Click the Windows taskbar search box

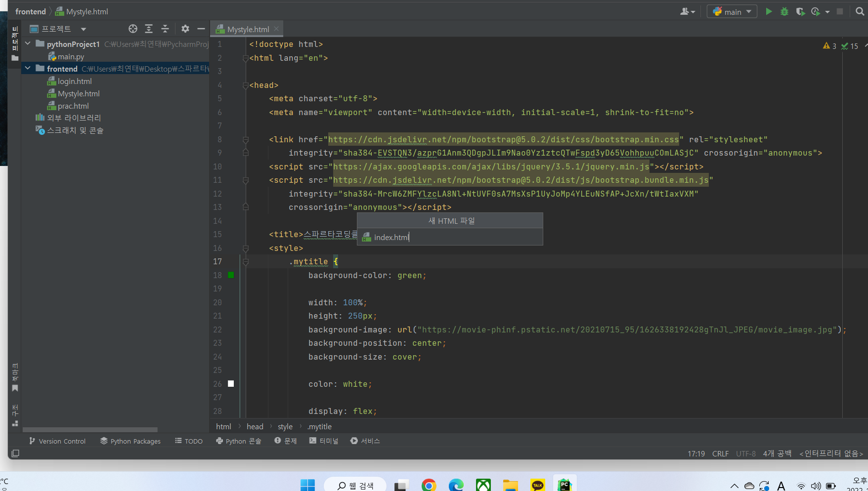click(355, 485)
